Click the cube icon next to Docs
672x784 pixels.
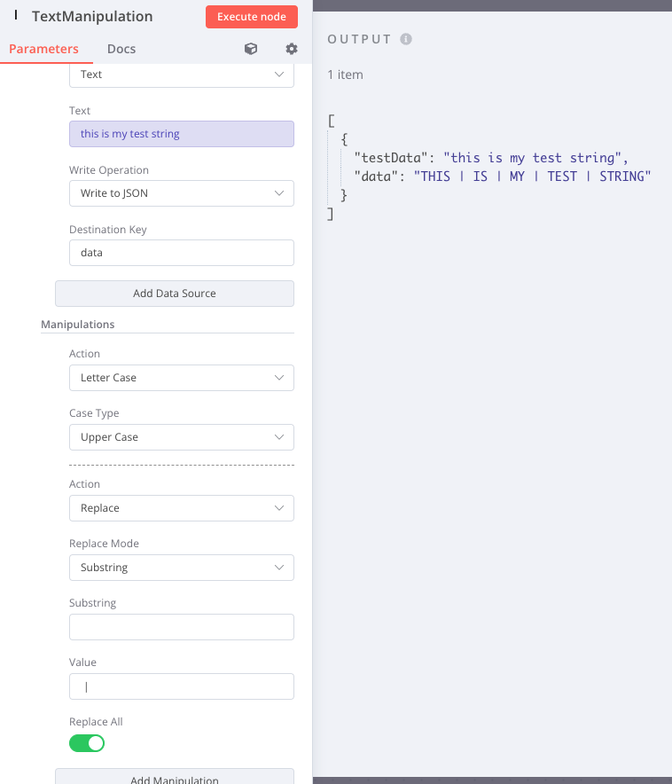251,49
